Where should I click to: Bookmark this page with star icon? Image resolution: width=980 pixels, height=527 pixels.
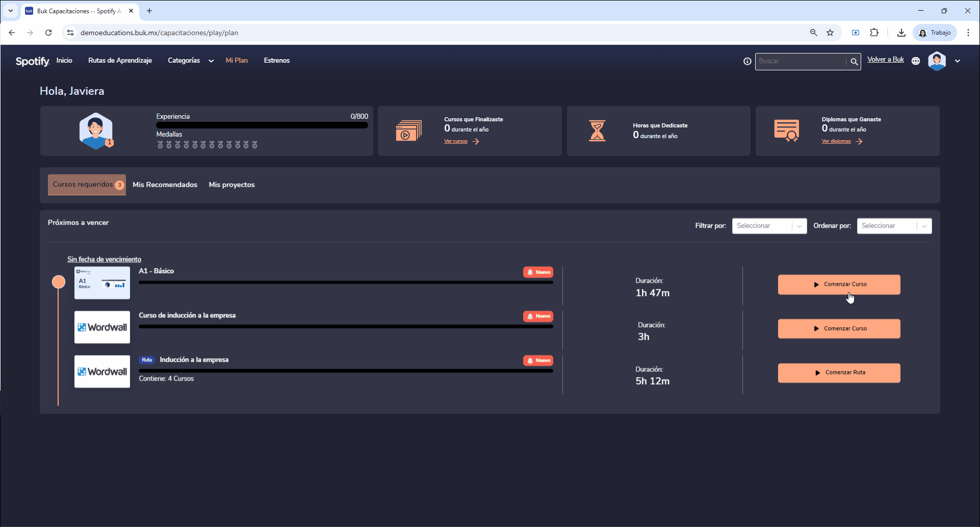coord(830,33)
